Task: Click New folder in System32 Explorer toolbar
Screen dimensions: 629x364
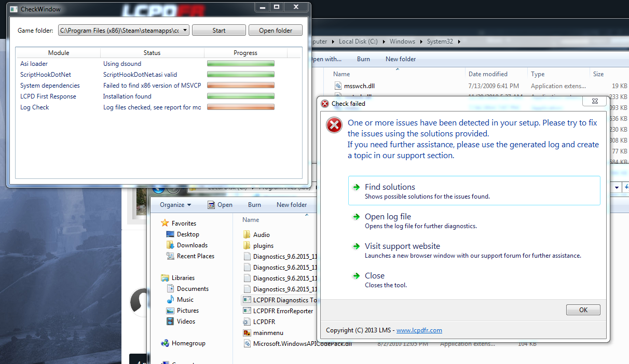Action: coord(401,59)
